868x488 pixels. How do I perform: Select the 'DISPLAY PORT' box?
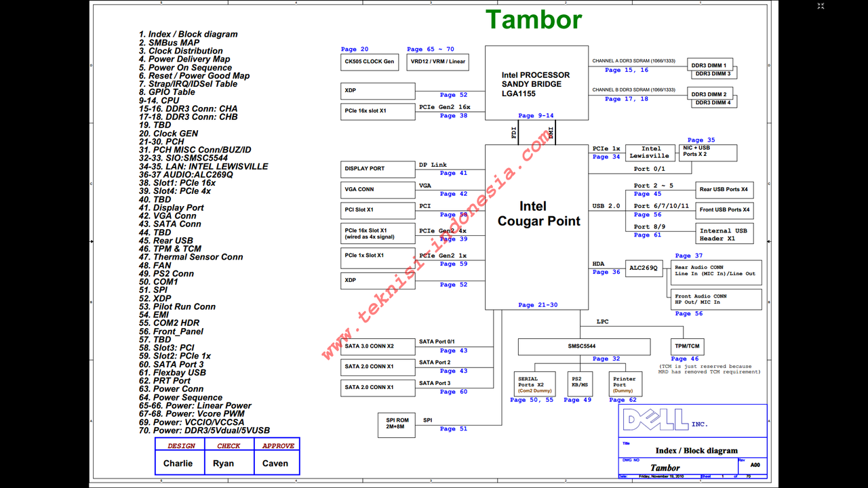378,169
